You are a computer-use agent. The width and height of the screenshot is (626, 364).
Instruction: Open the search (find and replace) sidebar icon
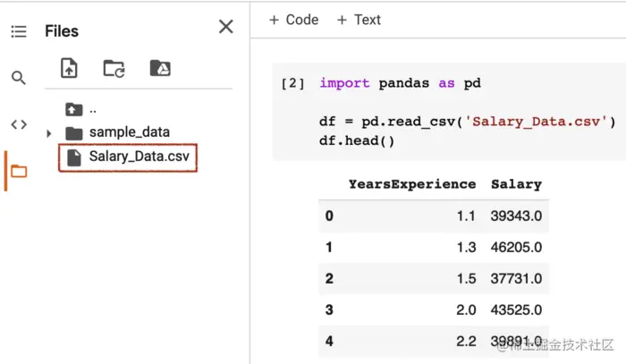pyautogui.click(x=19, y=78)
